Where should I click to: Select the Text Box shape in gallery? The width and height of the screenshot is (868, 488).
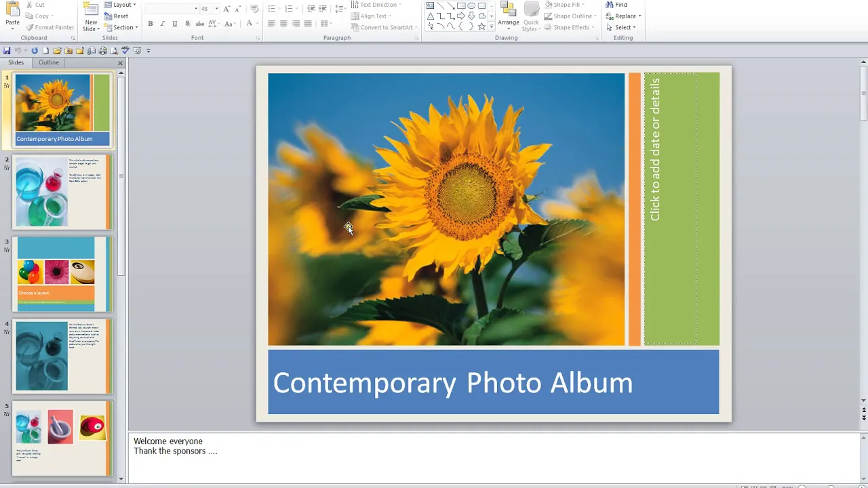pyautogui.click(x=430, y=5)
